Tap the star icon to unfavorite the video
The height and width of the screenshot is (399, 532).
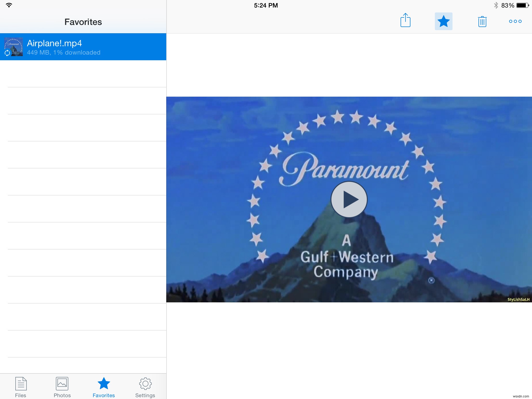point(443,21)
